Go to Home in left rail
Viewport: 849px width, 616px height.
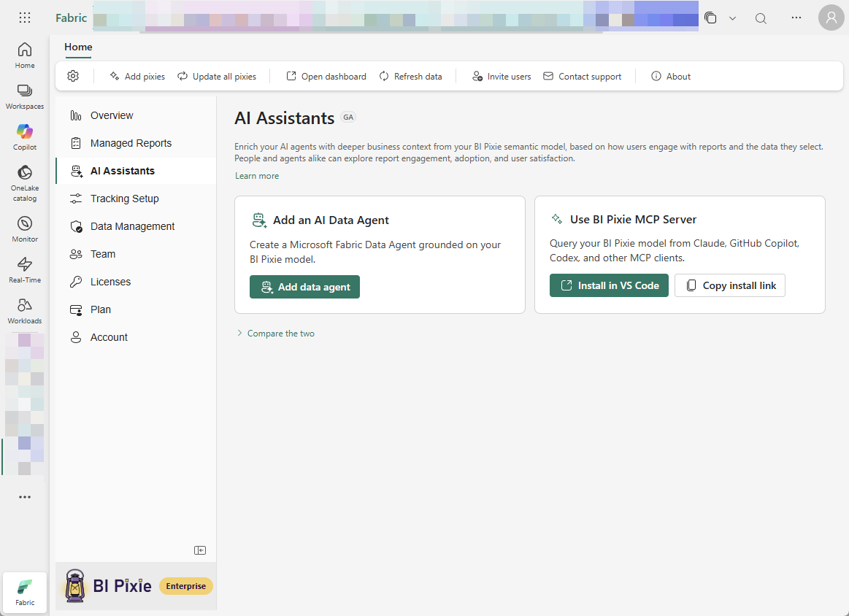point(25,55)
